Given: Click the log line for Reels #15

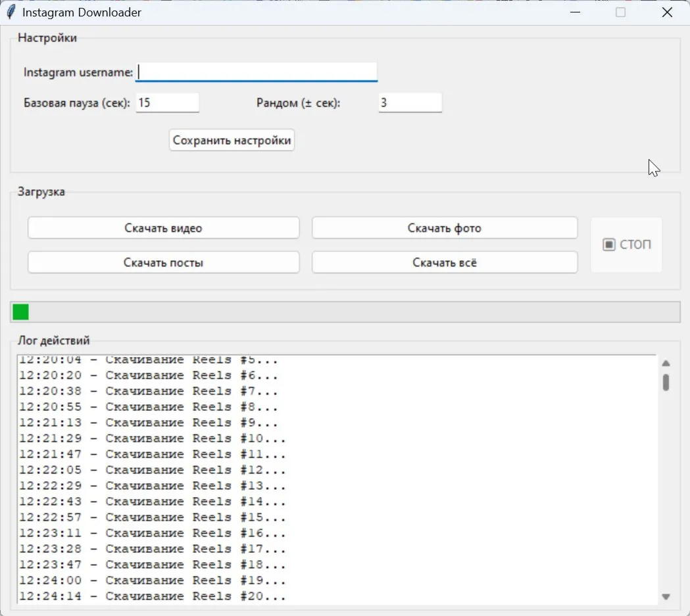Looking at the screenshot, I should point(153,517).
